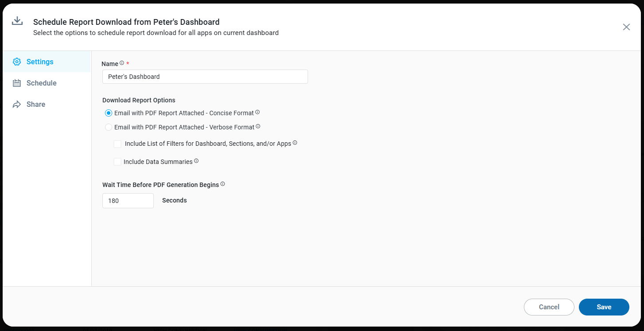Check Include List of Filters checkbox

pos(117,144)
